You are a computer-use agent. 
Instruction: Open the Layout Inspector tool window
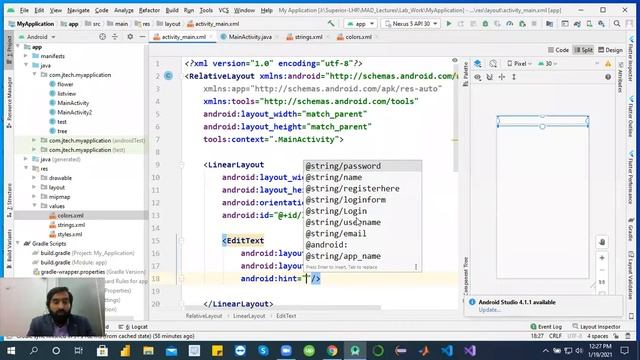coord(596,327)
